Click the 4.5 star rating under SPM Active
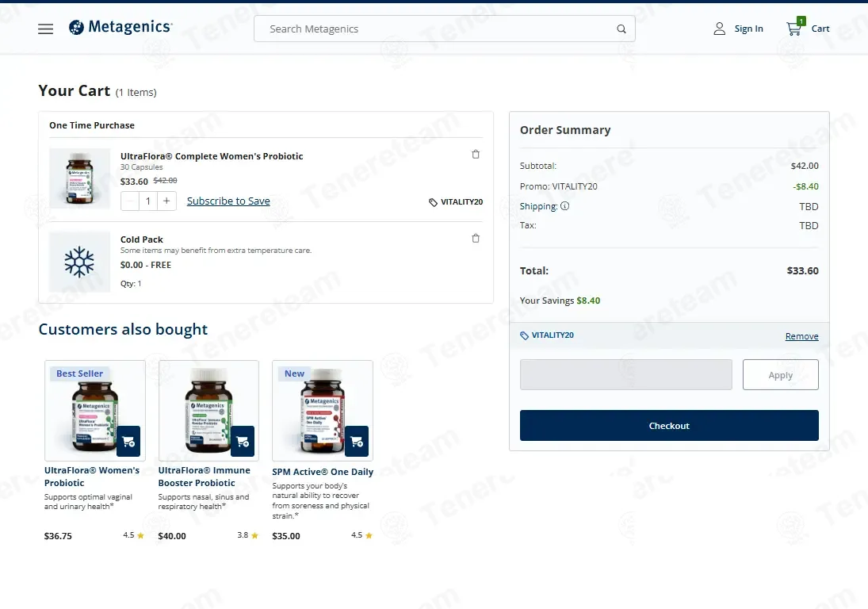868x609 pixels. coord(361,535)
